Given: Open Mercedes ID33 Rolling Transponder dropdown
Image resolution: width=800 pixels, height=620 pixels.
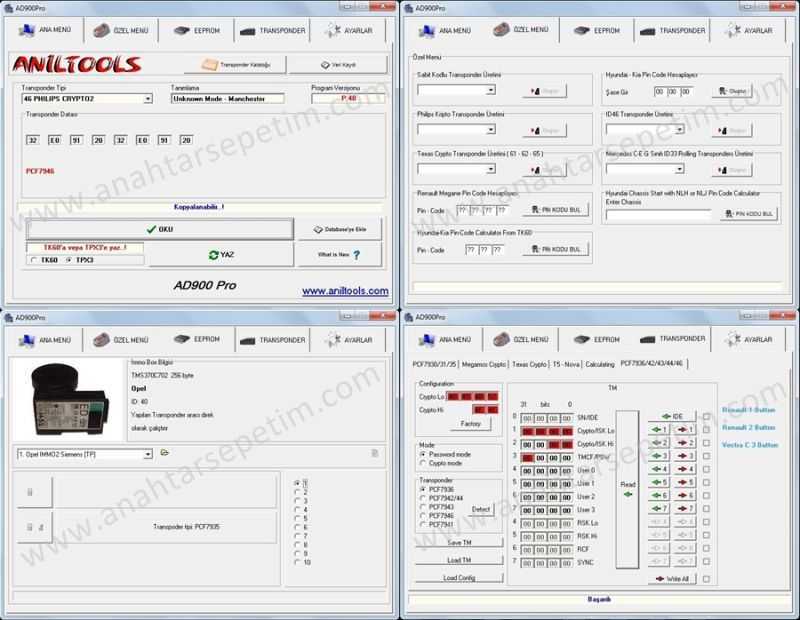Looking at the screenshot, I should tap(679, 169).
